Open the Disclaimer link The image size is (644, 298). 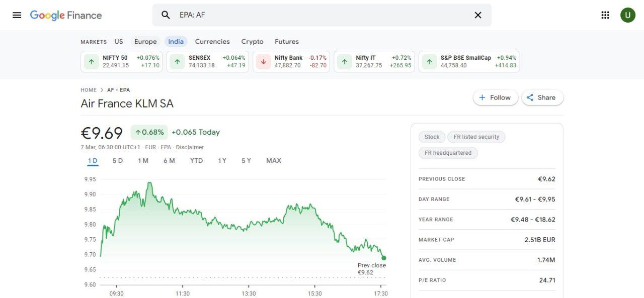click(x=190, y=147)
